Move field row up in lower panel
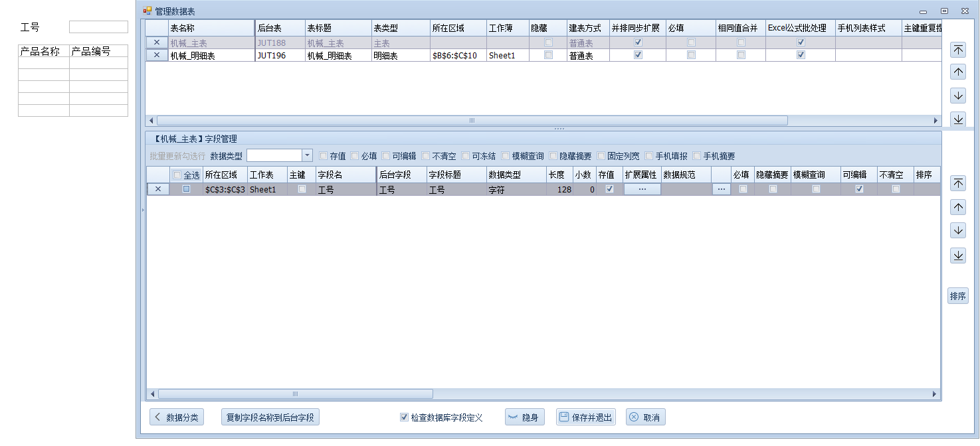The height and width of the screenshot is (446, 980). (x=957, y=207)
